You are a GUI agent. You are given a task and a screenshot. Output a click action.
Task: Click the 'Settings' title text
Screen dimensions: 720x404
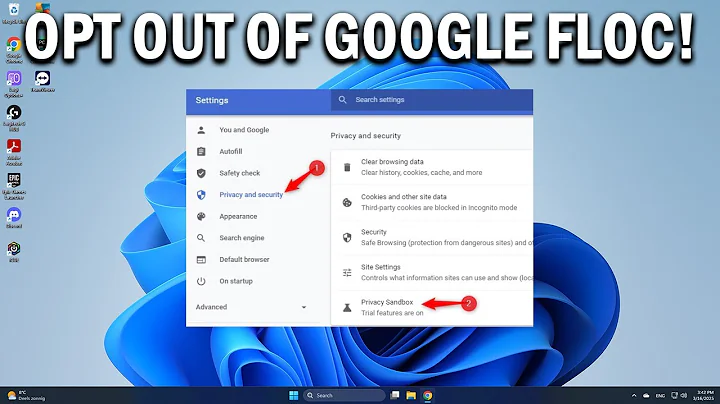(x=212, y=100)
